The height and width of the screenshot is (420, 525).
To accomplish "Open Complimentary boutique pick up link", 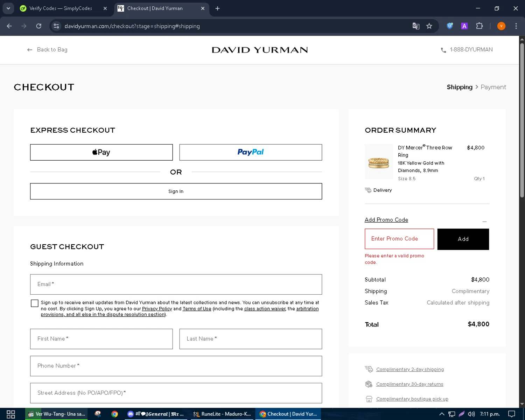I will [412, 399].
